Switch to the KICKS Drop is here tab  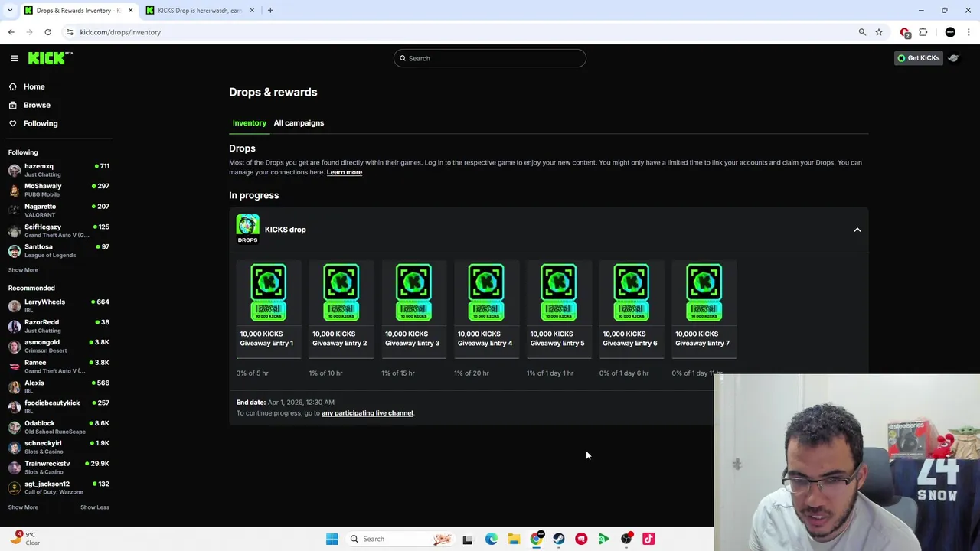pos(199,11)
